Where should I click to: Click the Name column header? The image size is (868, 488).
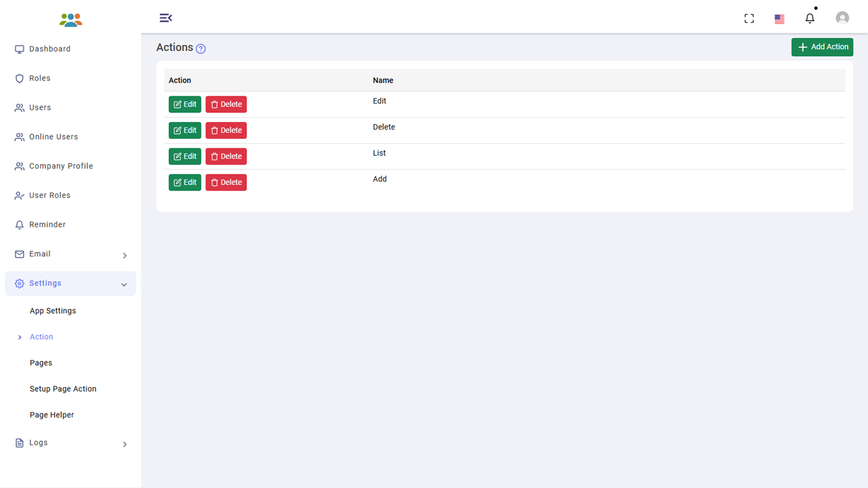(383, 80)
